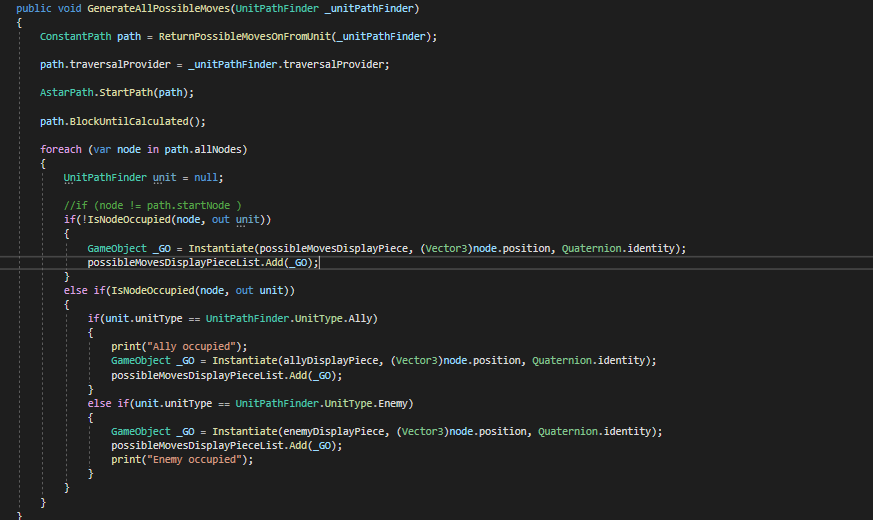Click the ConstantPath type name
This screenshot has width=873, height=520.
76,36
